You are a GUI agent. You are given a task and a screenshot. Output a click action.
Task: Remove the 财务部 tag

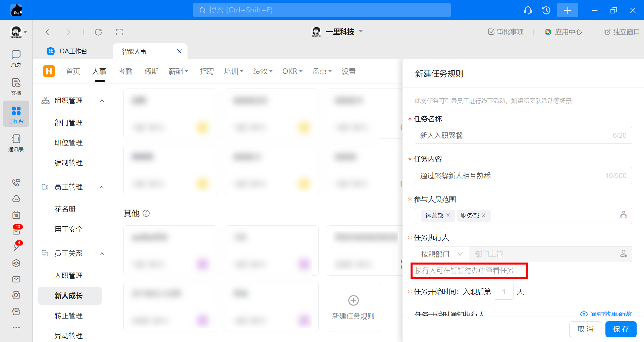pyautogui.click(x=484, y=215)
